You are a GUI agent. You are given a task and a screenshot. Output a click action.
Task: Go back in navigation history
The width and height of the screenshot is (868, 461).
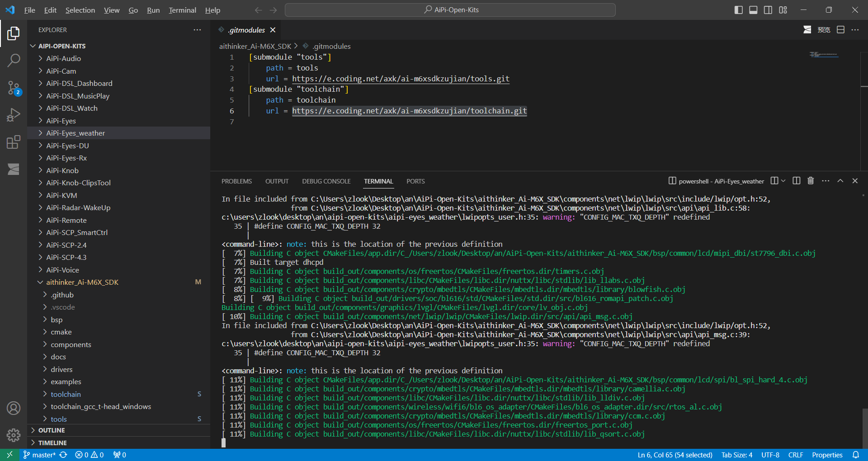(258, 10)
